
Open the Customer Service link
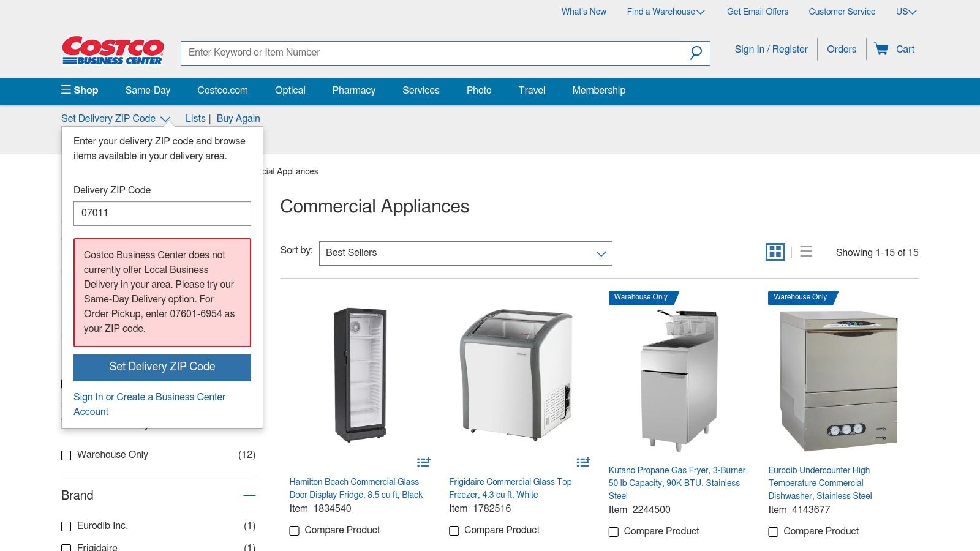tap(842, 12)
